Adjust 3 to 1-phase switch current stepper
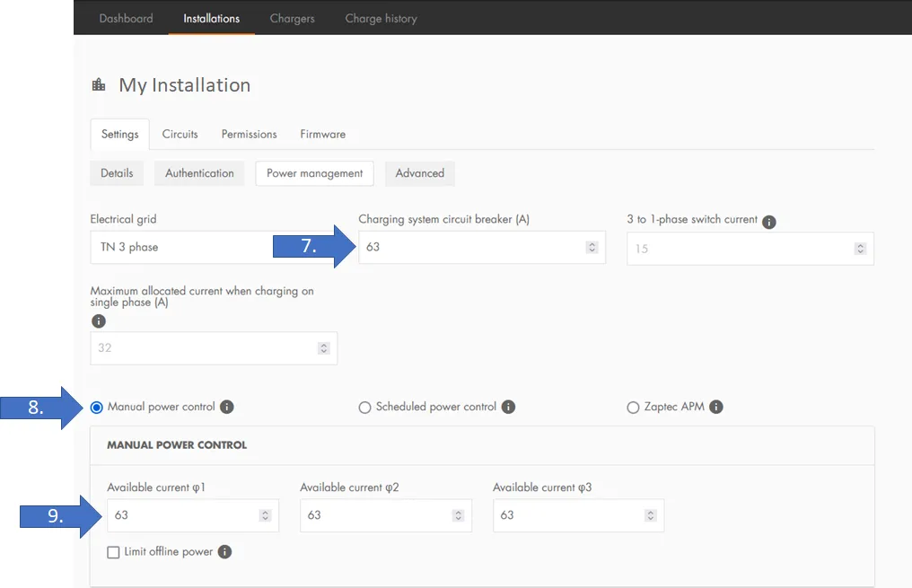The width and height of the screenshot is (912, 588). click(x=860, y=249)
